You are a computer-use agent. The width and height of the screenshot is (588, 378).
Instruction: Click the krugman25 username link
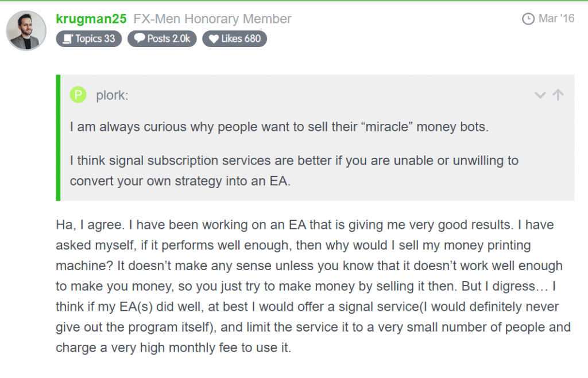coord(91,19)
